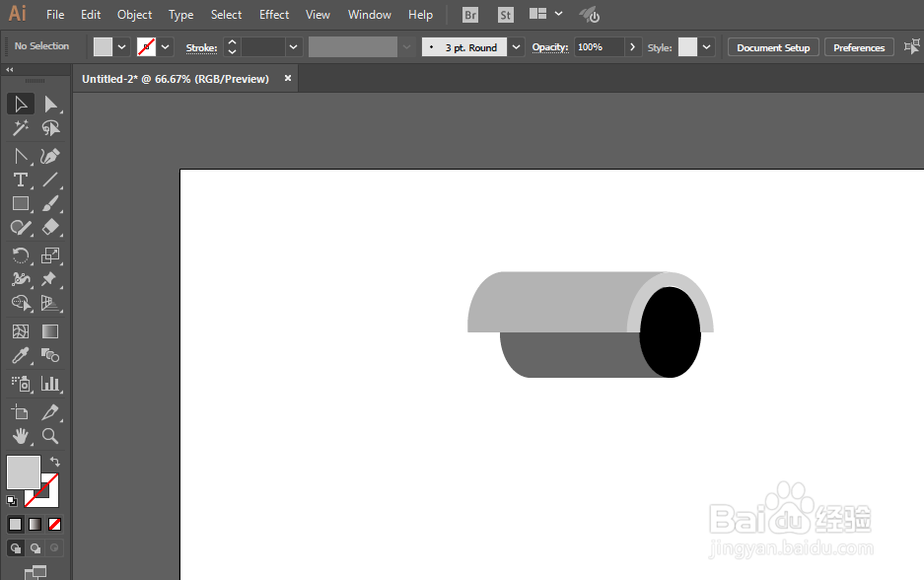Click the Preferences button
Screen dimensions: 924x580
[859, 47]
